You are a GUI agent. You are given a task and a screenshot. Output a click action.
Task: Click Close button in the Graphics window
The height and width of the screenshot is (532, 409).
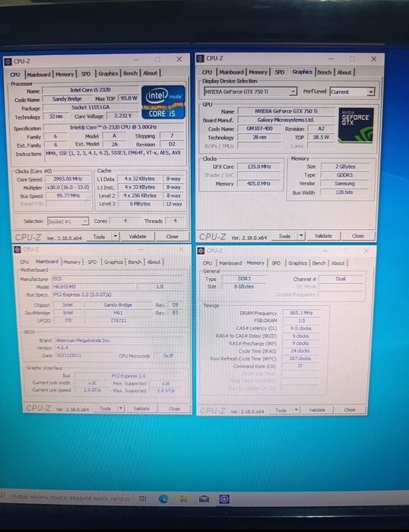(x=358, y=235)
